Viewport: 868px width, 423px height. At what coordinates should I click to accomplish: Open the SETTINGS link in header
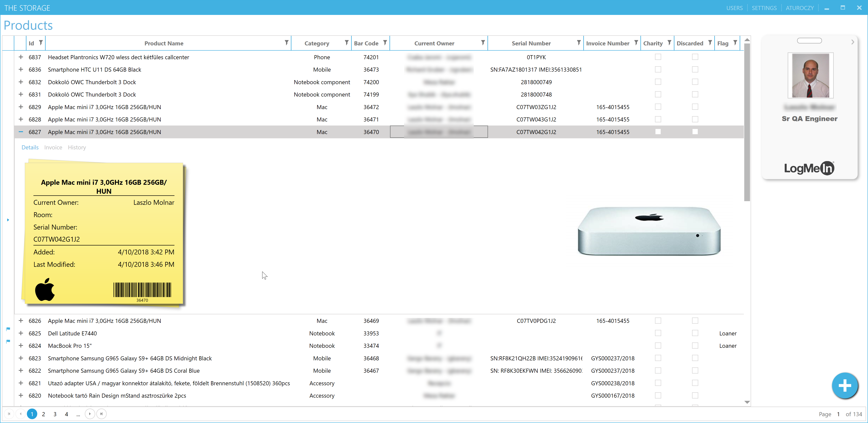pyautogui.click(x=764, y=8)
